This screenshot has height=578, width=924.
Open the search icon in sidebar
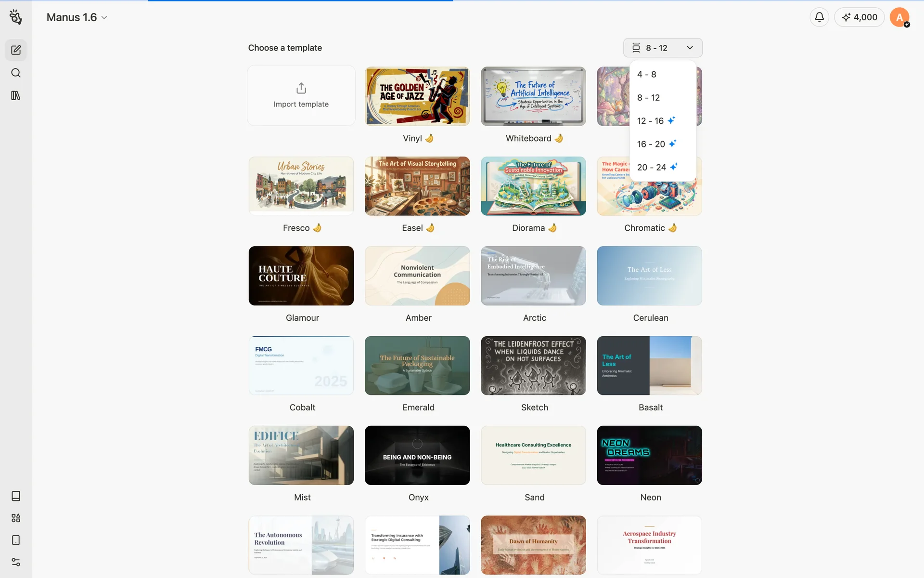pos(16,73)
